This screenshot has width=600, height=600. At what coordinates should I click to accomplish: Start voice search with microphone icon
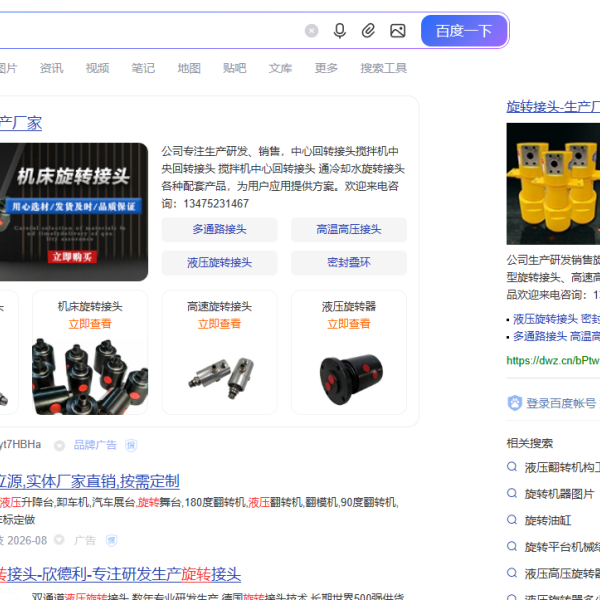[339, 31]
